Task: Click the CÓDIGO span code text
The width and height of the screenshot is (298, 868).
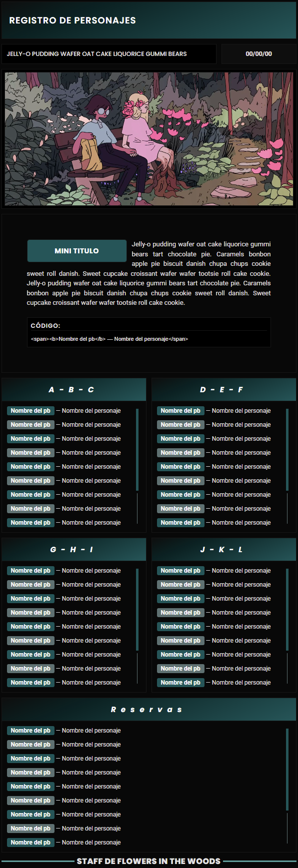Action: (109, 339)
